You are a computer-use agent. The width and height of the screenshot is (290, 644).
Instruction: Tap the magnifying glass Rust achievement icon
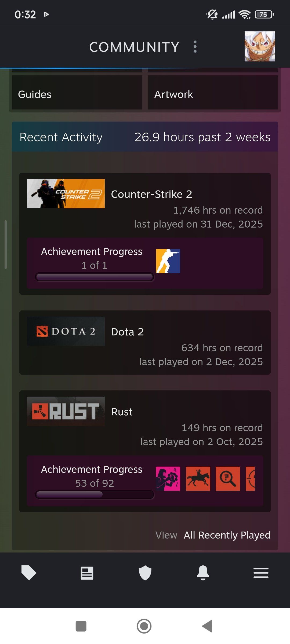(228, 479)
